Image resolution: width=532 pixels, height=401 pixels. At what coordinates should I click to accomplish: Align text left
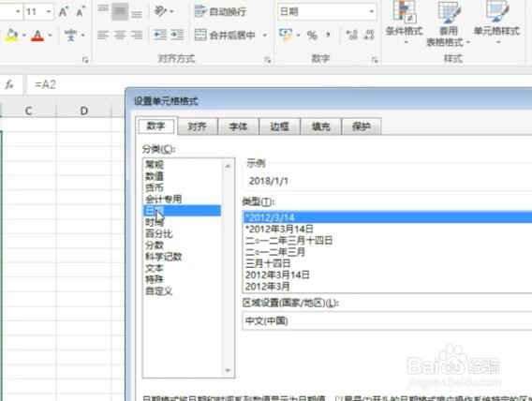[103, 35]
